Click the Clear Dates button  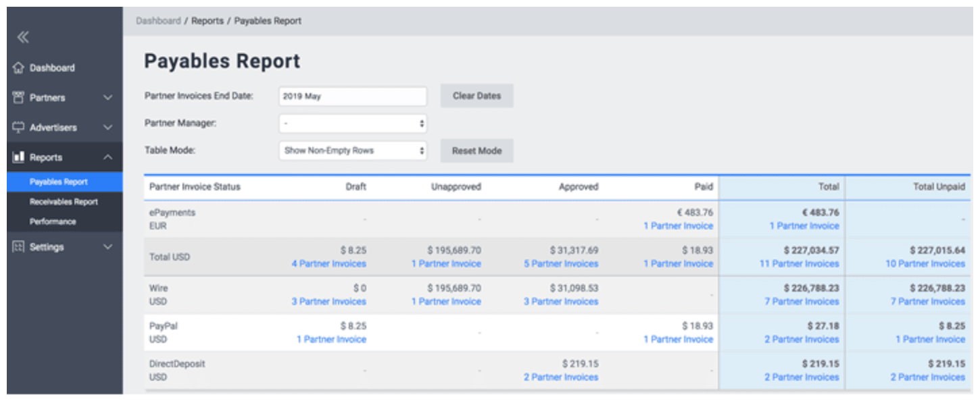pyautogui.click(x=476, y=95)
